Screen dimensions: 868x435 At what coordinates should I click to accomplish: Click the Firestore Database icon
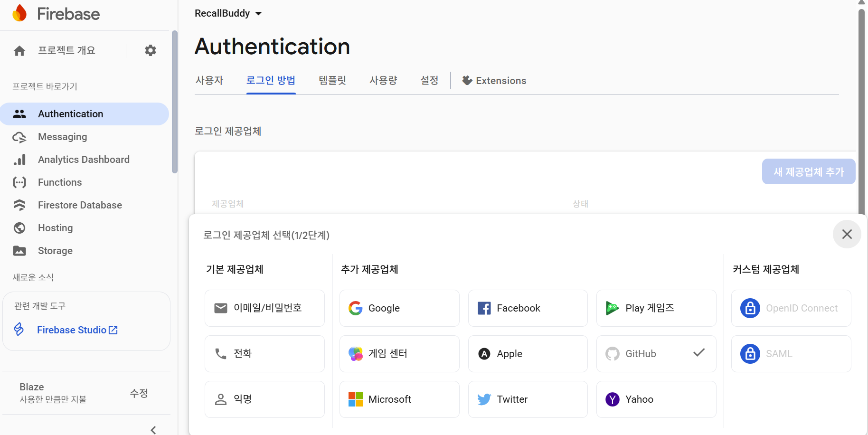19,205
